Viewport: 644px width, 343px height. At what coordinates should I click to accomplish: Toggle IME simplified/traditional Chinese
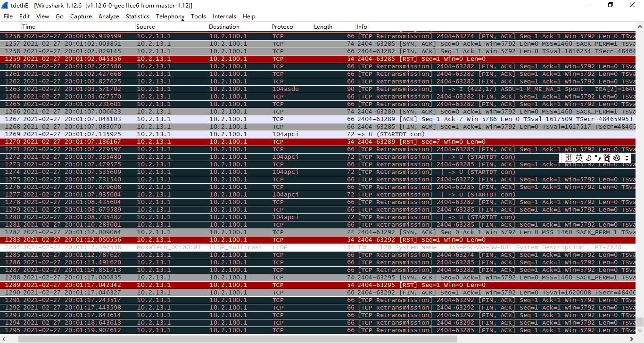[607, 158]
